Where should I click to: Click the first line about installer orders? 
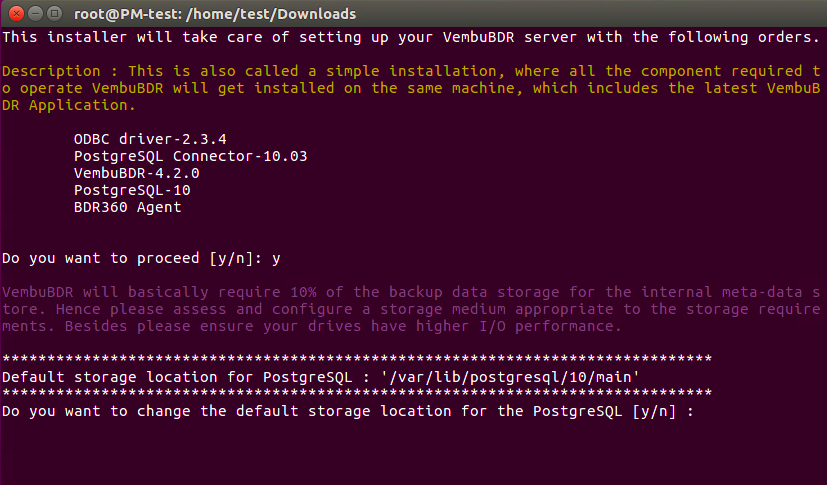[411, 37]
